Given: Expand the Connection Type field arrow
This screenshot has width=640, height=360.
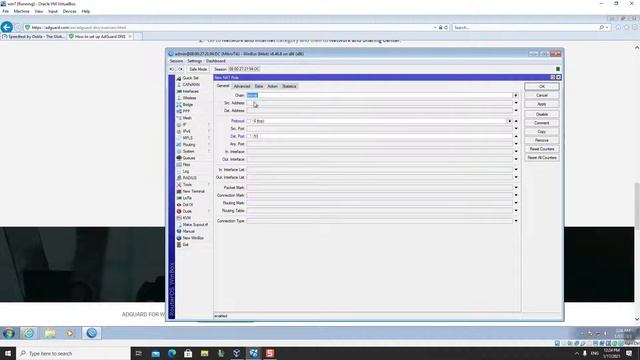Looking at the screenshot, I should pos(516,221).
